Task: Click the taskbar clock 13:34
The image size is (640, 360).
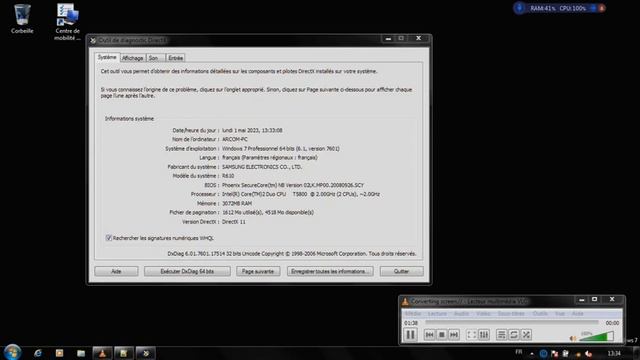Action: pyautogui.click(x=614, y=353)
